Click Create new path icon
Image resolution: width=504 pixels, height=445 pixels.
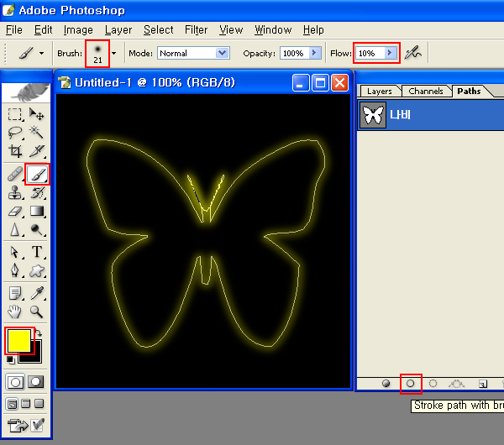[x=483, y=384]
